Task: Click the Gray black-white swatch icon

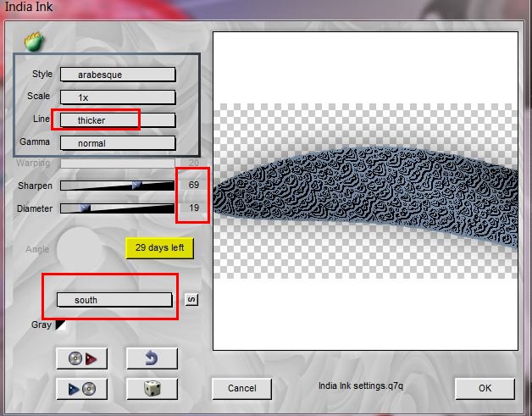Action: (x=60, y=325)
